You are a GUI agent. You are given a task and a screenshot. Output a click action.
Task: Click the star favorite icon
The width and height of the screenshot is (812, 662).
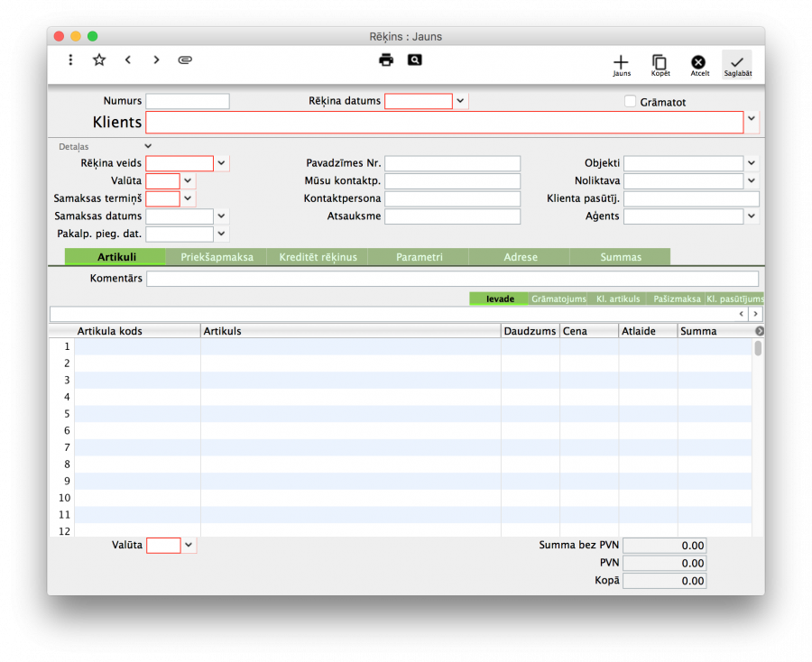tap(99, 60)
